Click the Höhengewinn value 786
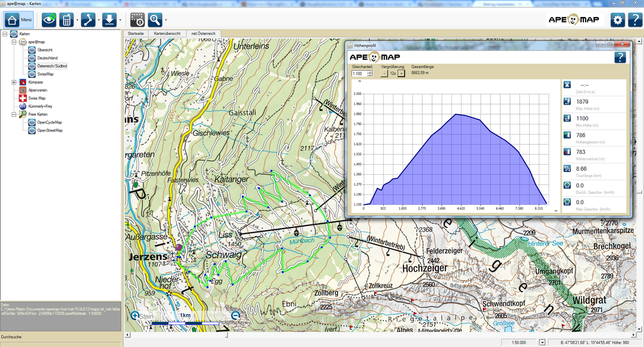Screen dimensions: 644x347 [x=581, y=135]
